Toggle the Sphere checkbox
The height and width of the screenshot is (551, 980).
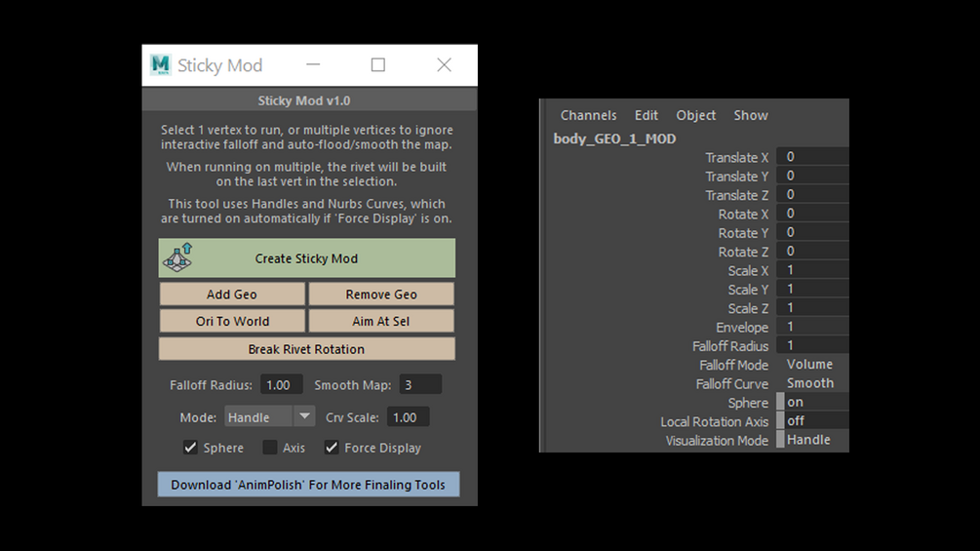click(x=190, y=448)
